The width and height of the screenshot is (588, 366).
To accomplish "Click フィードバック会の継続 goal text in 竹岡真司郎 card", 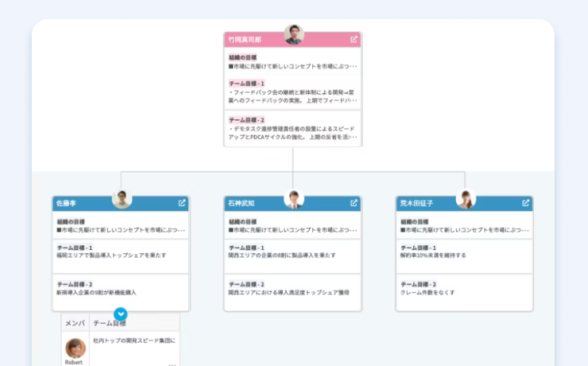I will point(292,96).
